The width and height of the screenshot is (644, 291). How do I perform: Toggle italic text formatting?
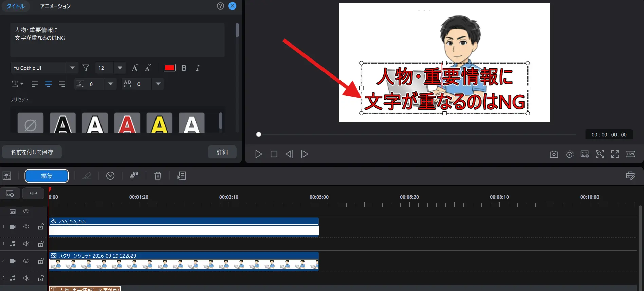pyautogui.click(x=198, y=68)
